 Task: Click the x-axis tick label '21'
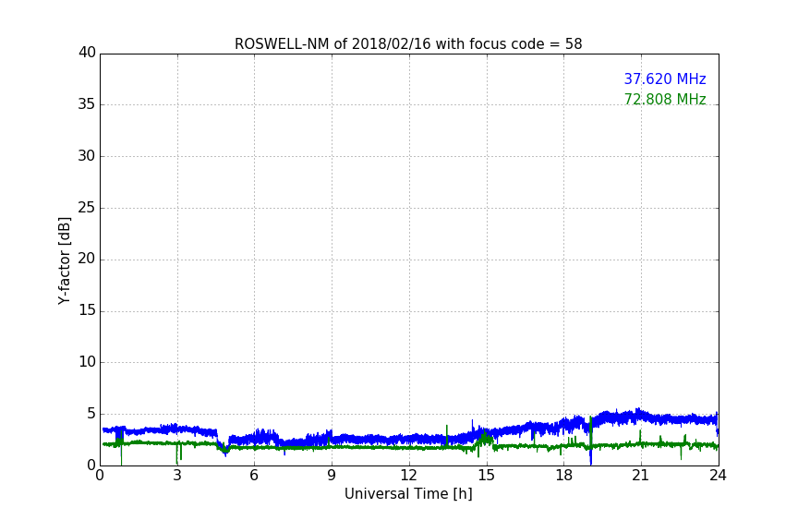point(640,476)
